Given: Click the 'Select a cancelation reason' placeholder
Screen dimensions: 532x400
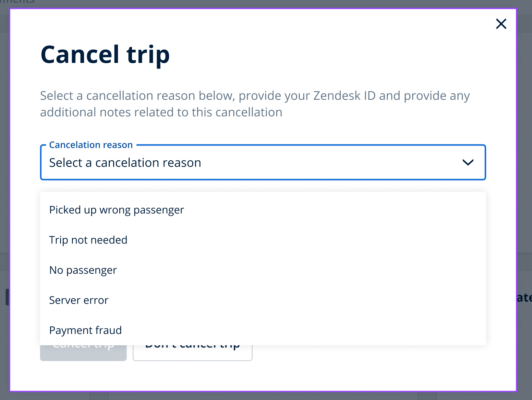Looking at the screenshot, I should pos(125,163).
